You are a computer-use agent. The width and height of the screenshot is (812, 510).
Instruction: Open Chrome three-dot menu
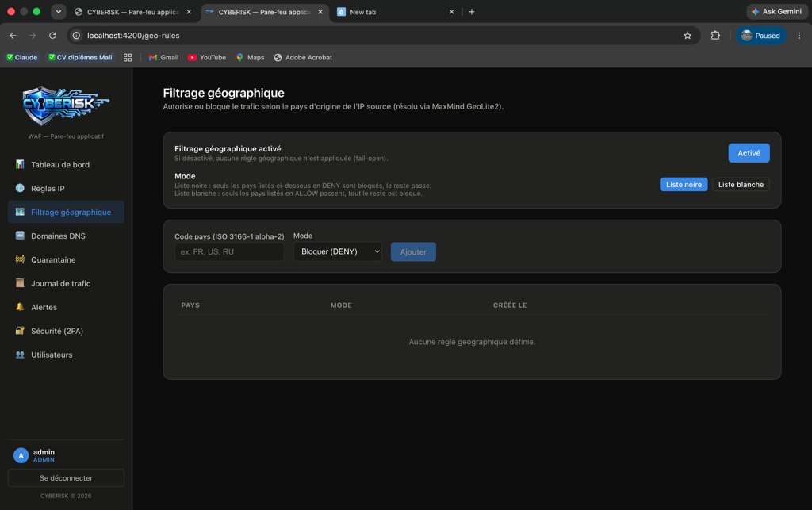(x=799, y=35)
